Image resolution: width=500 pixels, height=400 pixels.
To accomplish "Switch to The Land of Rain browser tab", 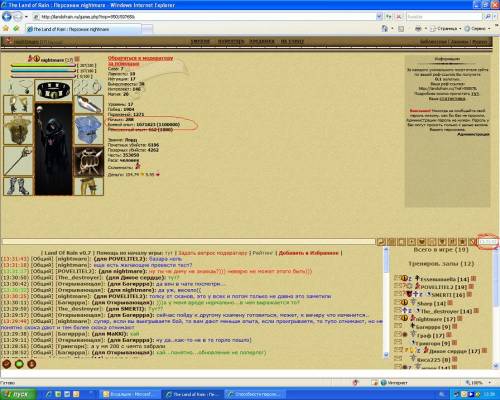I will [83, 29].
